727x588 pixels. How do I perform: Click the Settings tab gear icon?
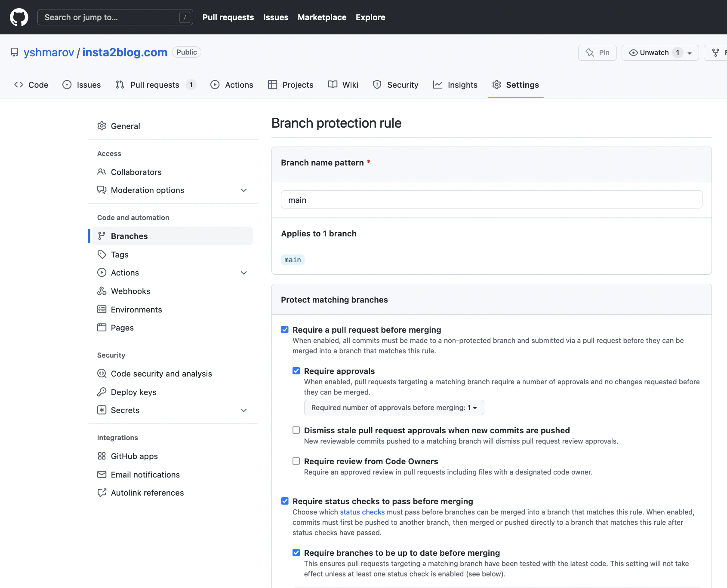tap(497, 85)
